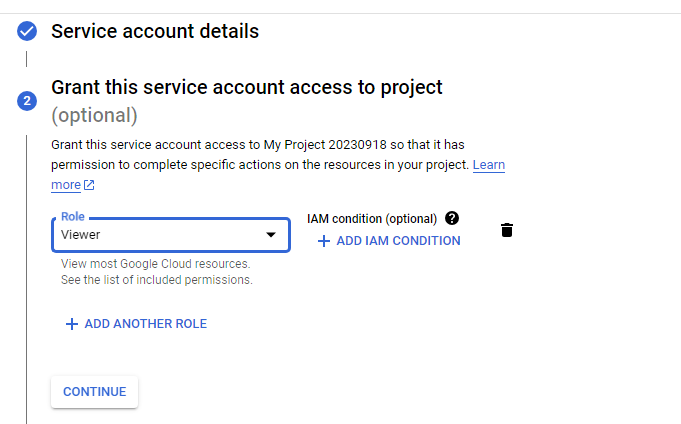The height and width of the screenshot is (424, 681).
Task: Select 'Grant this service account access' step heading
Action: click(x=246, y=87)
